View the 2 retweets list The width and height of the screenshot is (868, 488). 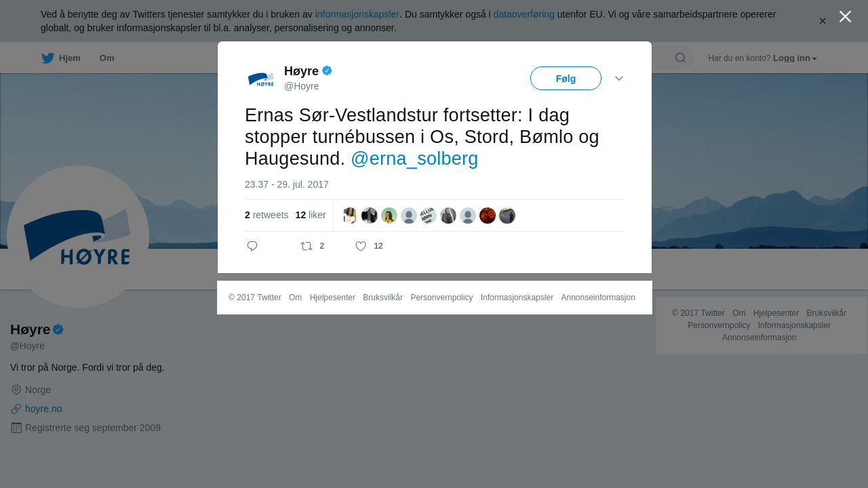click(267, 215)
